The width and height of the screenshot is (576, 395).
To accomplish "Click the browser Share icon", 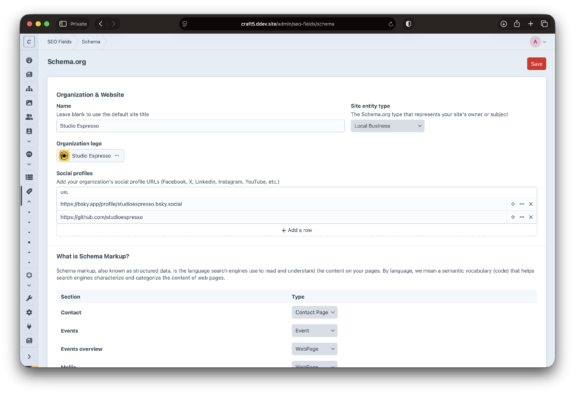I will coord(517,24).
